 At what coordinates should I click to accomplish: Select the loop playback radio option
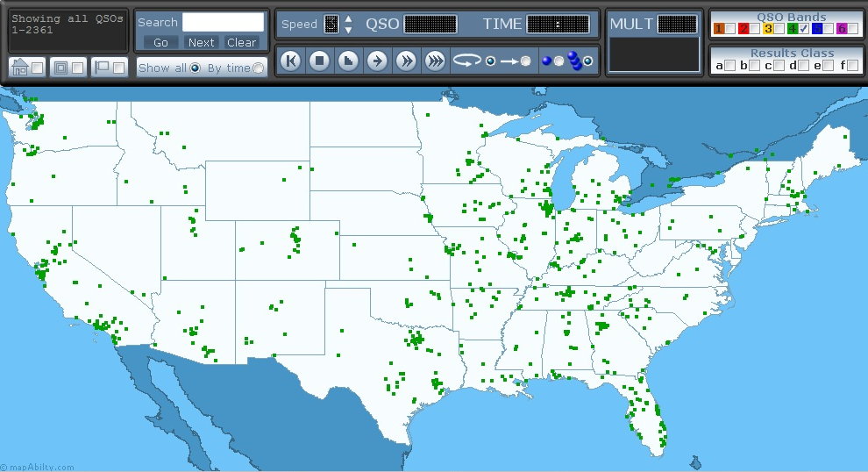coord(490,61)
